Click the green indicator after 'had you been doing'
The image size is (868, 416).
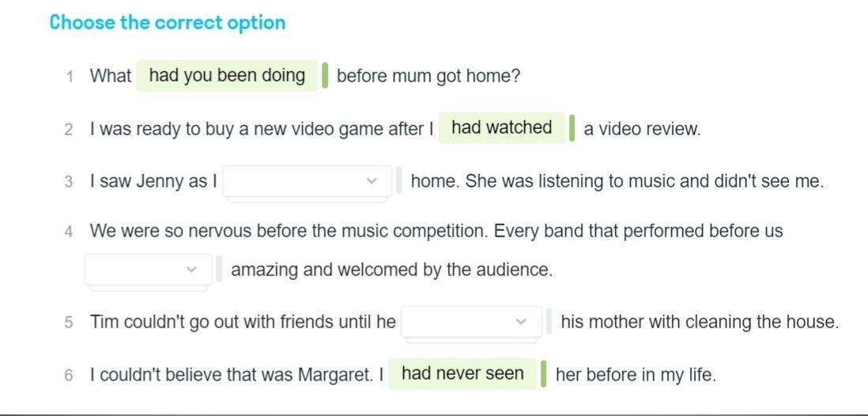(325, 76)
